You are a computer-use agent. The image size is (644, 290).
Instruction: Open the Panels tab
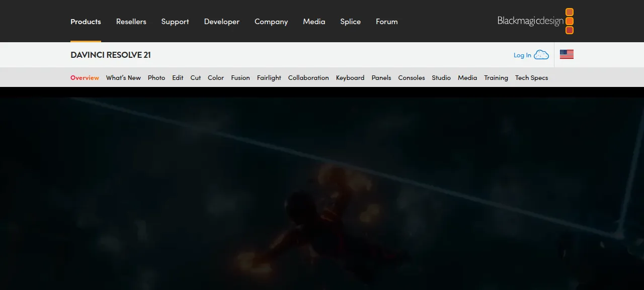[381, 77]
